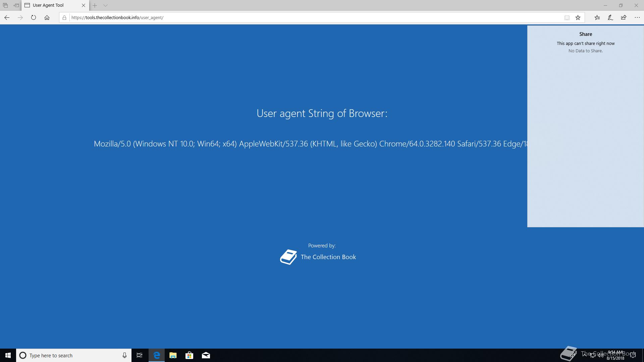
Task: Open Microsoft Store from the taskbar
Action: (x=190, y=355)
